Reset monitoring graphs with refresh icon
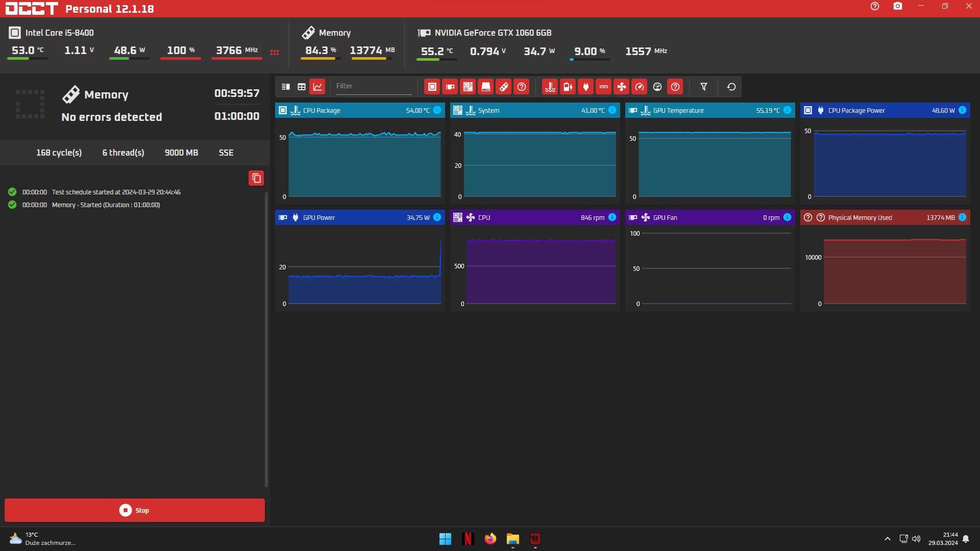The height and width of the screenshot is (551, 980). click(731, 87)
